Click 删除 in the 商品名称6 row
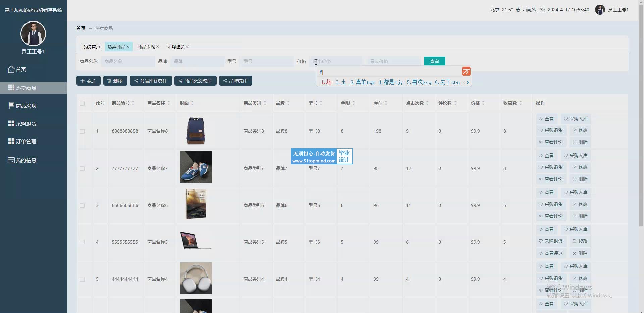The width and height of the screenshot is (644, 313). pos(580,216)
